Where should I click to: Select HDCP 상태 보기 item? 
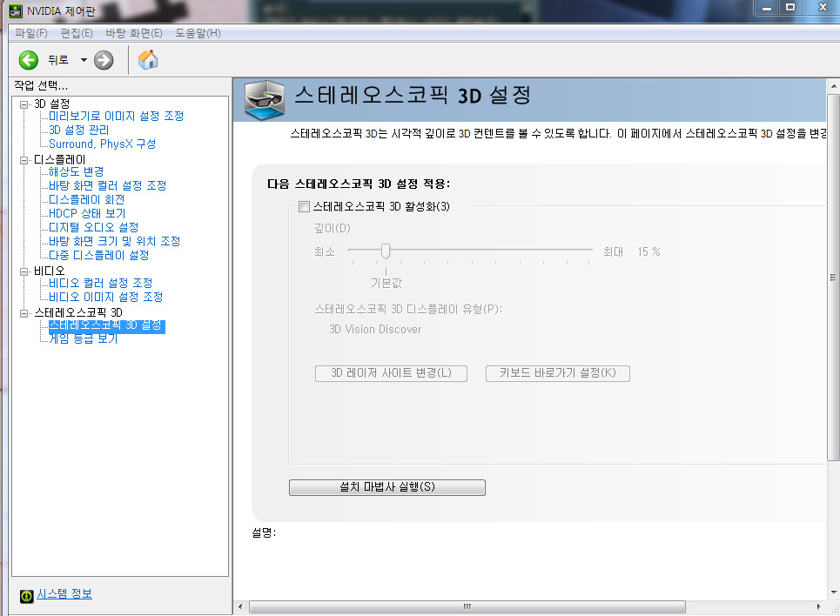point(87,214)
